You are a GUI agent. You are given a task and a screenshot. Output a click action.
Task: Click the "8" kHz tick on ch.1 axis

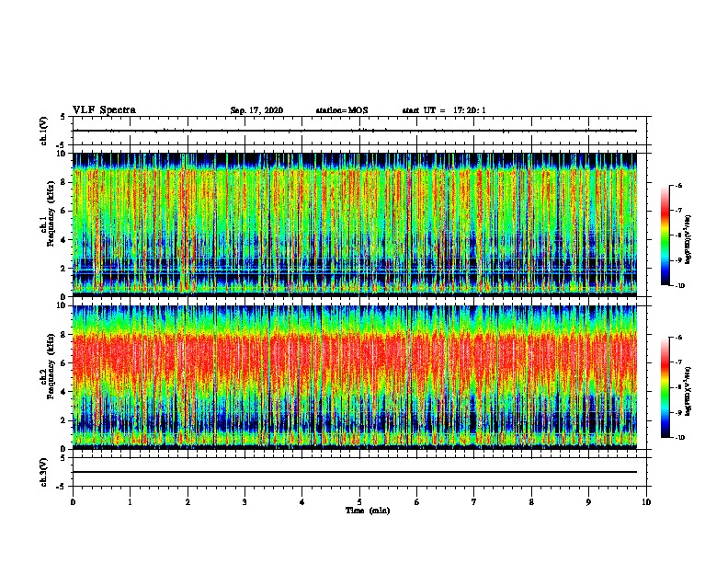(x=63, y=182)
